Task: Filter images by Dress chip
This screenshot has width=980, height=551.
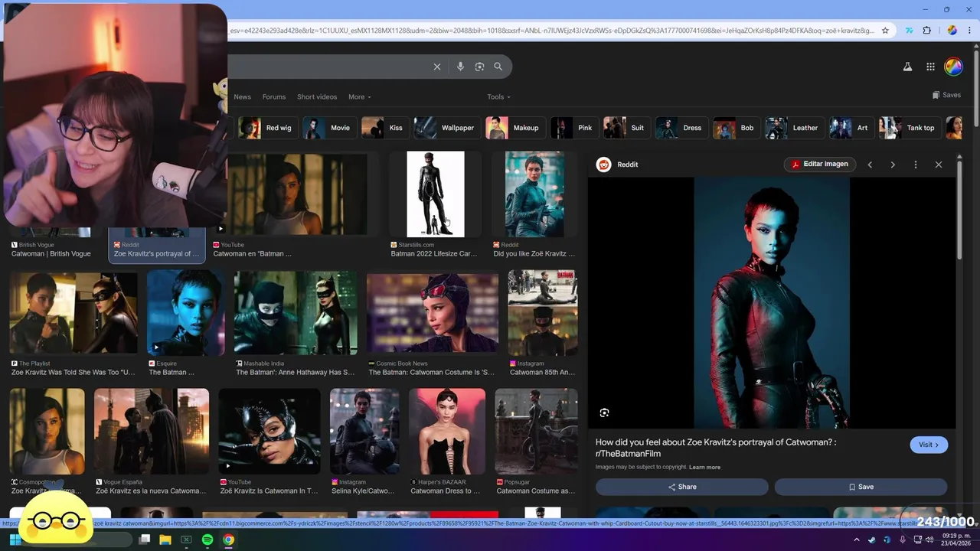Action: 681,128
